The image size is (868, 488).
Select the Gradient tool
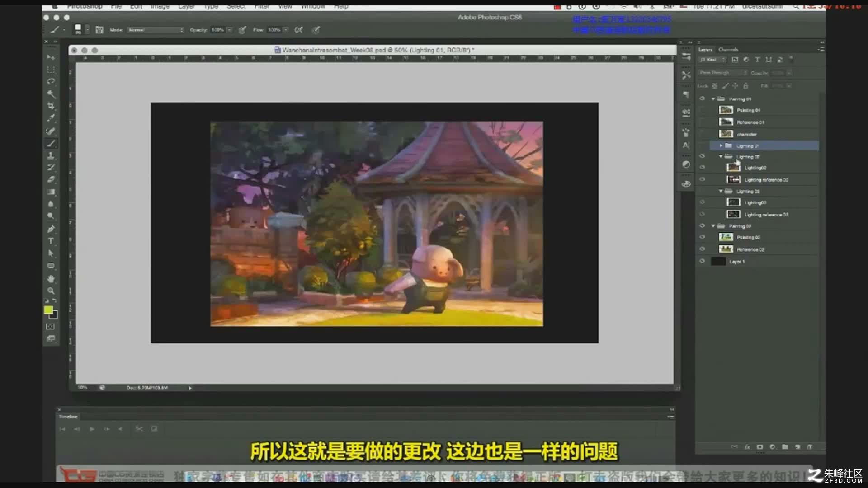pos(51,192)
